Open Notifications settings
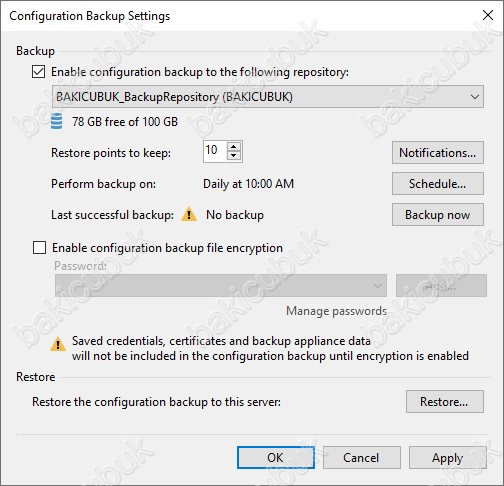Screen dimensions: 504x486 (438, 153)
